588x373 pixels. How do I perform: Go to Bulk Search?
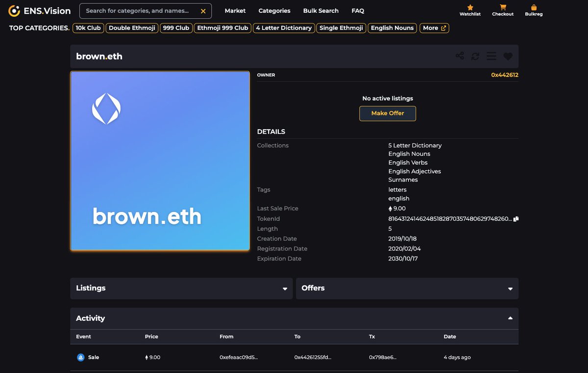click(321, 11)
